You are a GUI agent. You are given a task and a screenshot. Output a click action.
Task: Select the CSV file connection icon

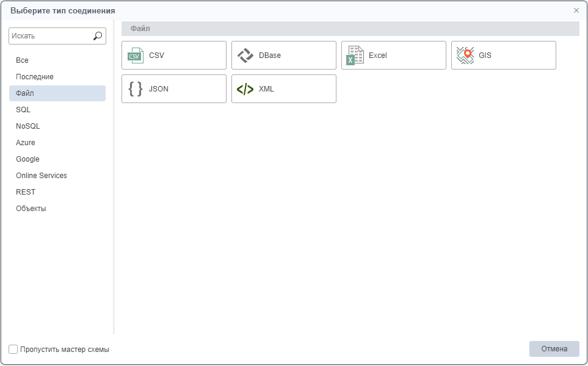(x=135, y=56)
